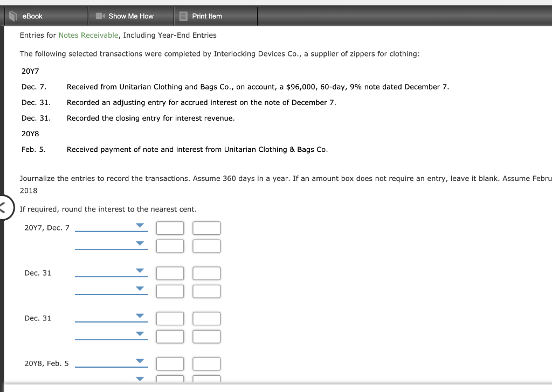The width and height of the screenshot is (552, 392).
Task: Follow the Notes Receivable link
Action: tap(88, 35)
